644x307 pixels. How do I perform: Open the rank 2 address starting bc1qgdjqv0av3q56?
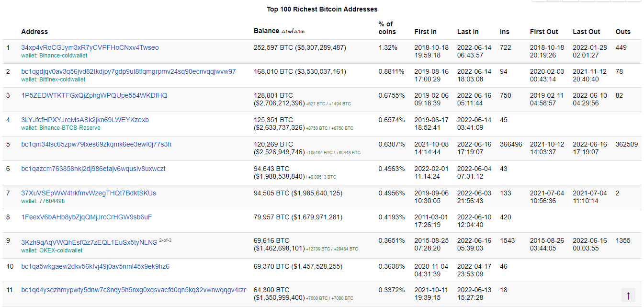point(128,72)
